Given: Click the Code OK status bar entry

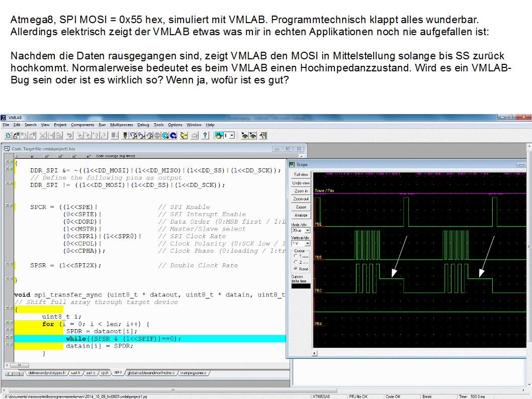Looking at the screenshot, I should point(393,396).
